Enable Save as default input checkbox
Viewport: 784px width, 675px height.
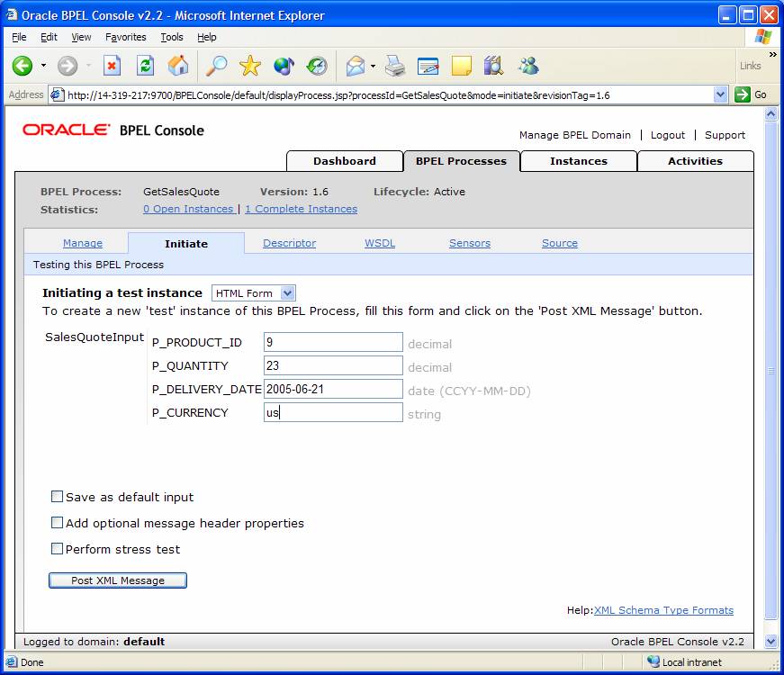coord(58,497)
